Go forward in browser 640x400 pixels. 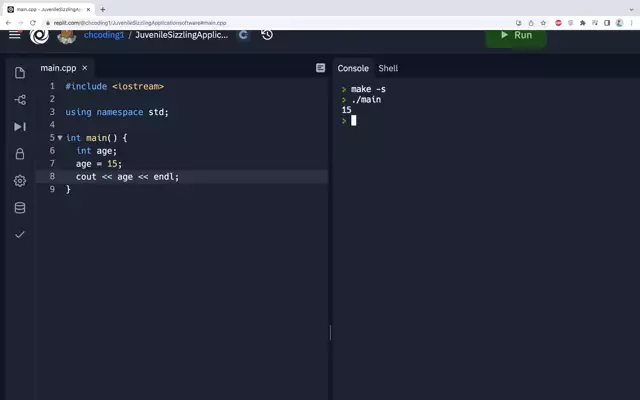(20, 23)
